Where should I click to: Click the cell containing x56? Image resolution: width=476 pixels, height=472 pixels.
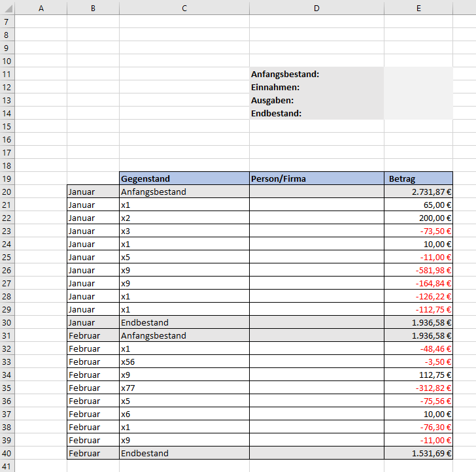tap(184, 362)
